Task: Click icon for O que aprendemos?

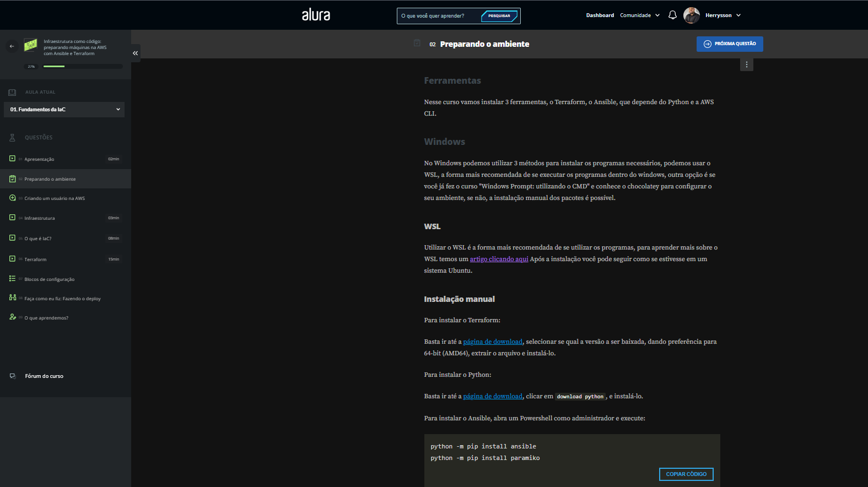Action: 12,317
